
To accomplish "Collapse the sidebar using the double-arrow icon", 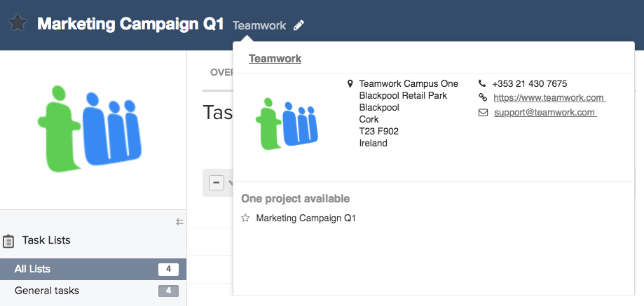I will tap(179, 222).
